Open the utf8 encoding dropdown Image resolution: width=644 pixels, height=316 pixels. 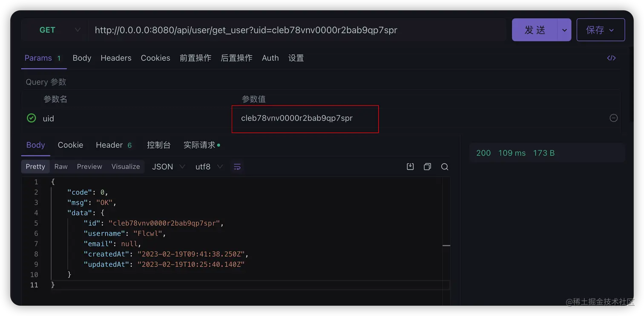pos(209,167)
